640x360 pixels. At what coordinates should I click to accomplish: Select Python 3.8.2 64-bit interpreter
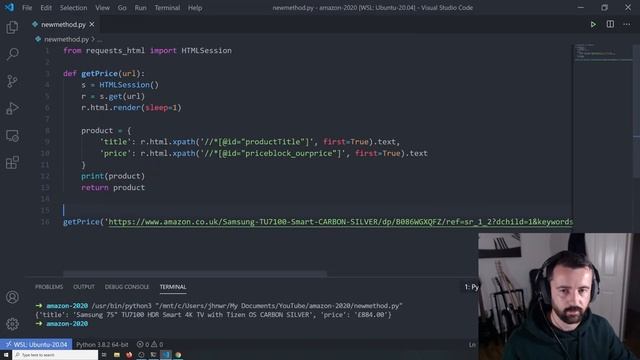pos(102,344)
